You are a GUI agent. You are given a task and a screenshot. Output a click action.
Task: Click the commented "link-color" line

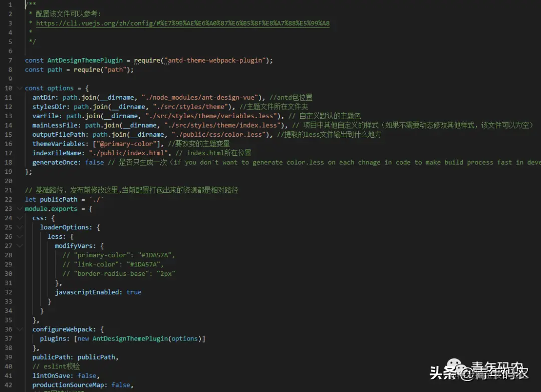click(113, 264)
